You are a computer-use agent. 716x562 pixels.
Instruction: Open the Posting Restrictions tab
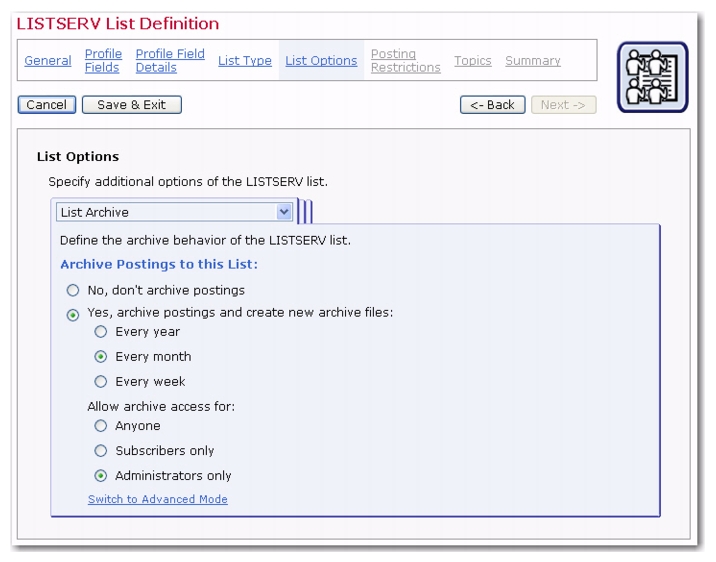(405, 61)
